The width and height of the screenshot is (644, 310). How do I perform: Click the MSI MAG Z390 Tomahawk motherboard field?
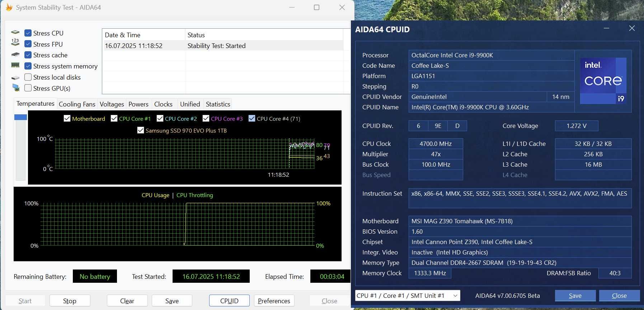(x=520, y=221)
